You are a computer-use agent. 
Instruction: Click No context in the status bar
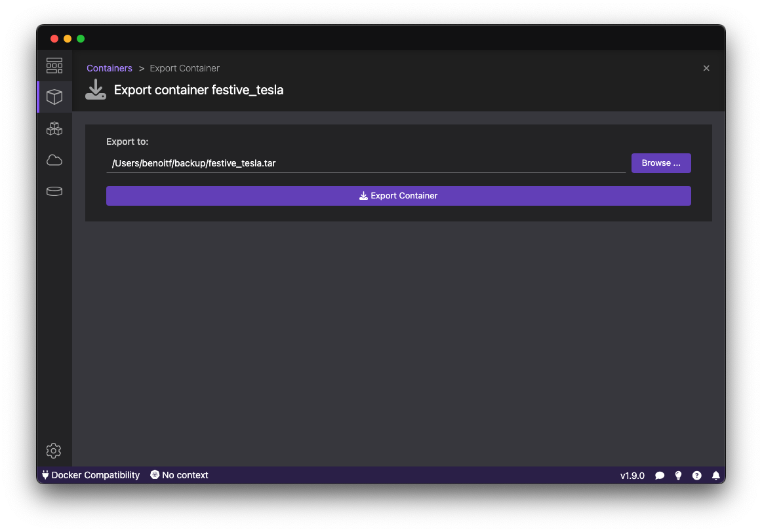coord(179,475)
